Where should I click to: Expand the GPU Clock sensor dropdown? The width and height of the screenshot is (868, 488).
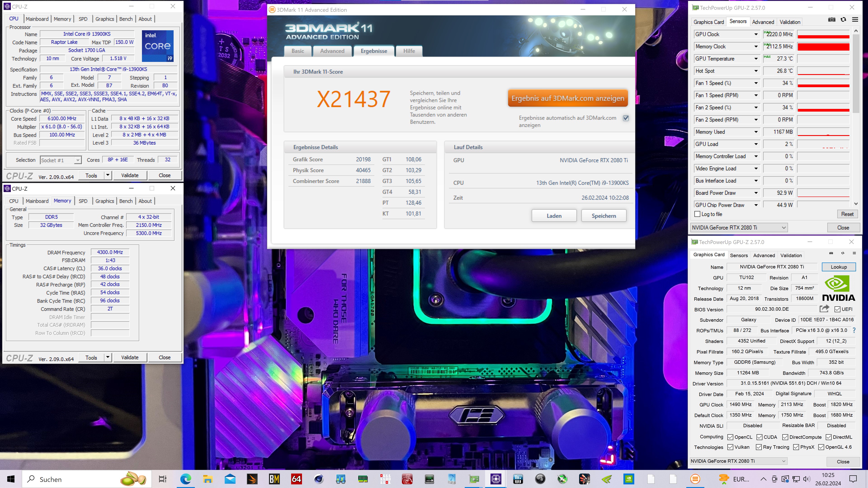click(756, 34)
